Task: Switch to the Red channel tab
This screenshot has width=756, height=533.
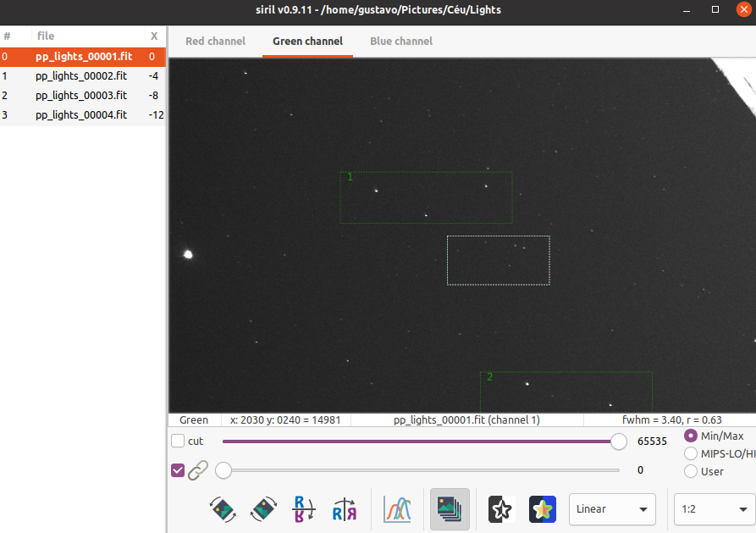Action: (215, 41)
